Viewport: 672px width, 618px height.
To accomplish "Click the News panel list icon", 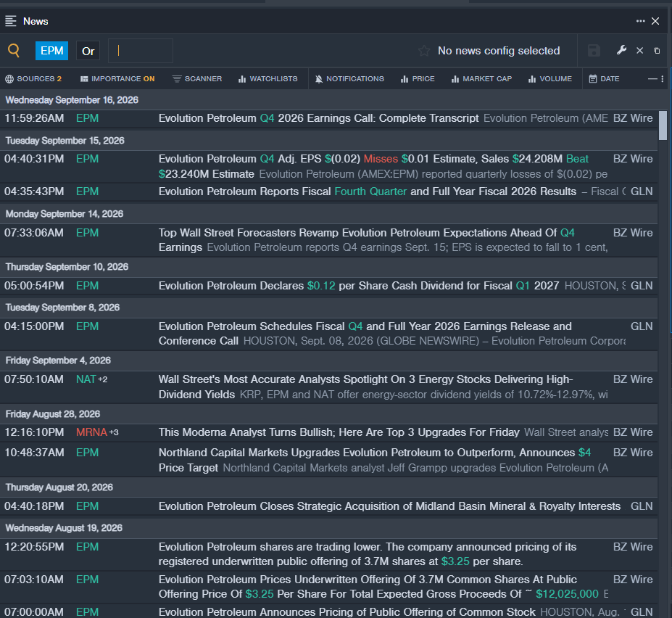I will [11, 21].
